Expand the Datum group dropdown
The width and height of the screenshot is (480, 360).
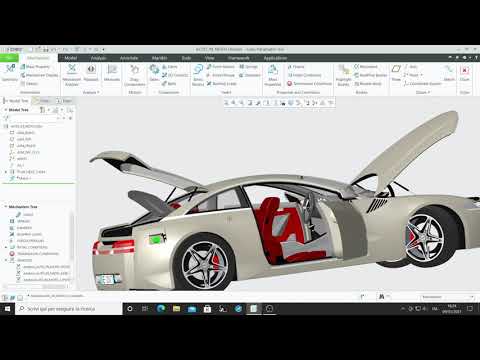(423, 92)
